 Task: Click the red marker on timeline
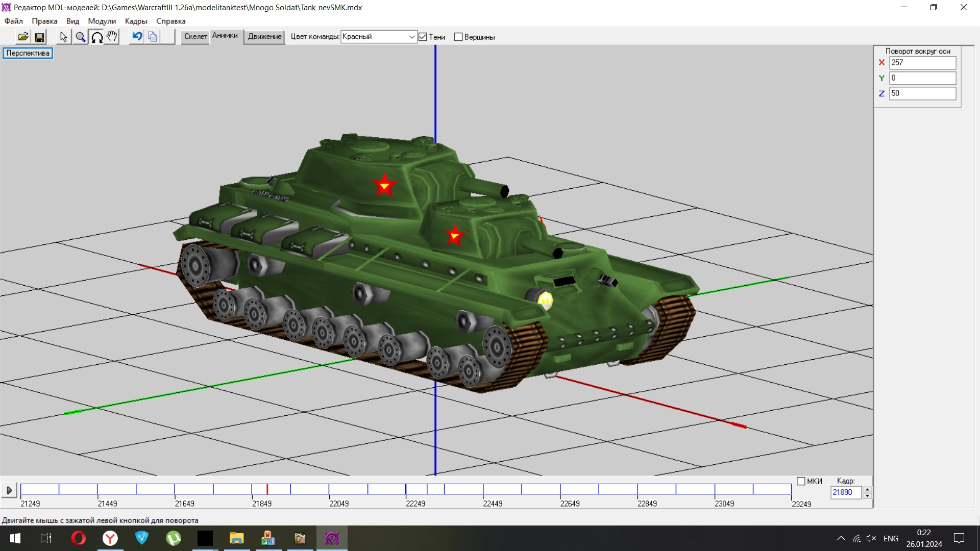(x=267, y=489)
